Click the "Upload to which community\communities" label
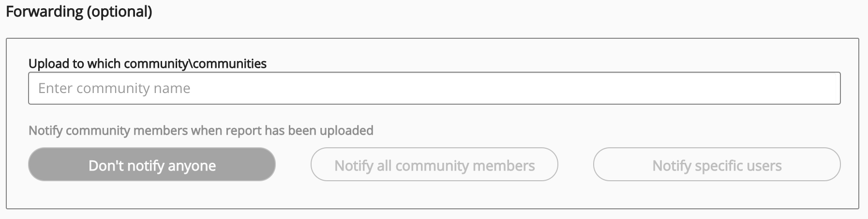This screenshot has width=868, height=219. [x=148, y=63]
